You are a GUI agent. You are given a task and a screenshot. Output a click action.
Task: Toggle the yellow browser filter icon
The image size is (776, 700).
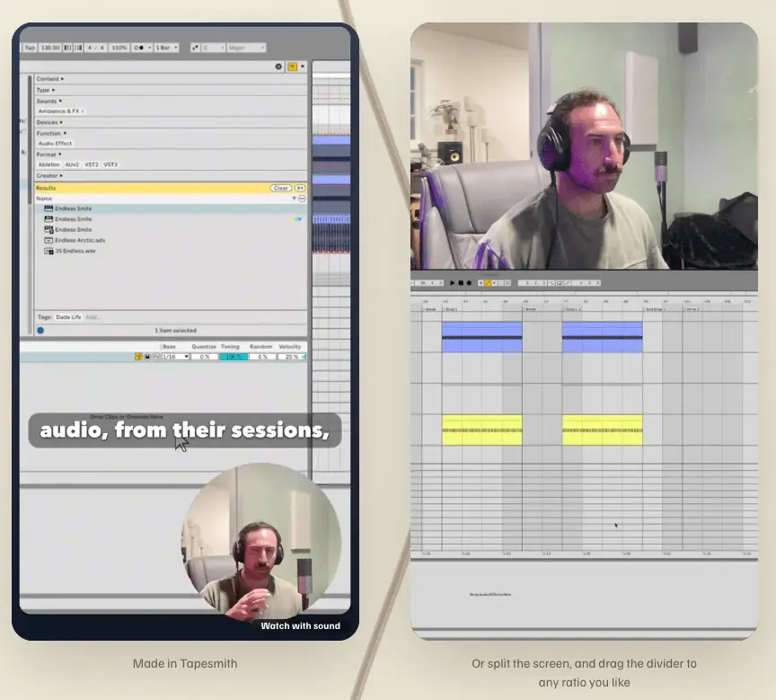(293, 66)
